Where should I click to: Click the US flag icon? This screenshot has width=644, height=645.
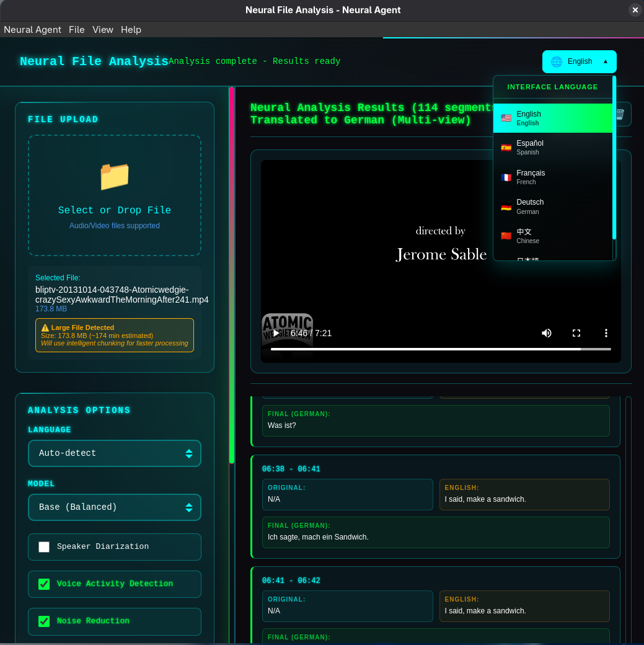click(506, 118)
